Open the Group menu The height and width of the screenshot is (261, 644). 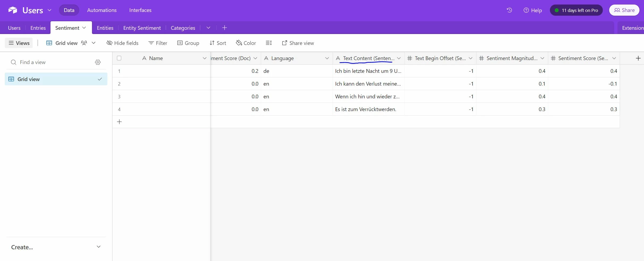coord(188,43)
